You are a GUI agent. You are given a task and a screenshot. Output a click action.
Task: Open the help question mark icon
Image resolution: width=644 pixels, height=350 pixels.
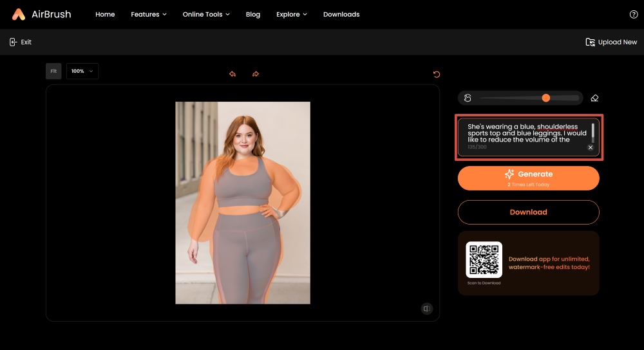click(x=633, y=14)
